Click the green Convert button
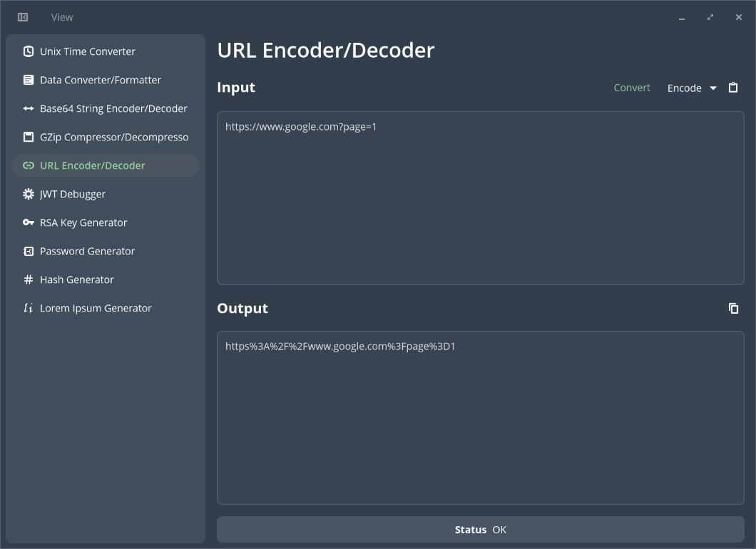This screenshot has height=549, width=756. [x=632, y=88]
